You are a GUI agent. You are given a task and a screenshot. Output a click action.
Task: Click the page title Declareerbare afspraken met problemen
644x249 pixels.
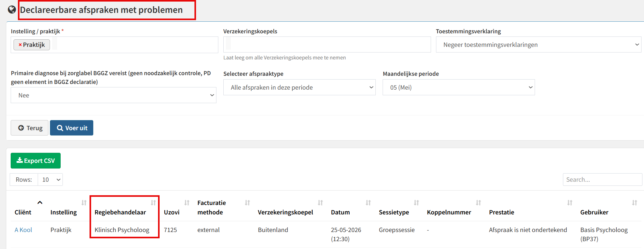click(x=101, y=10)
